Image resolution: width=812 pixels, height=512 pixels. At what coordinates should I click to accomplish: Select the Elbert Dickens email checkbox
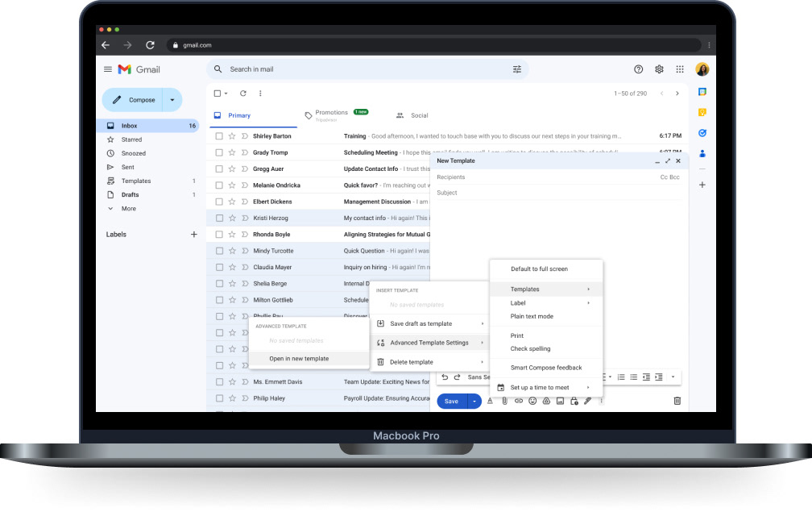[x=219, y=202]
